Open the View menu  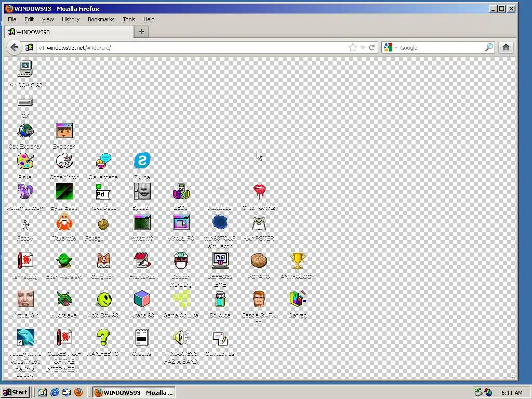coord(48,19)
